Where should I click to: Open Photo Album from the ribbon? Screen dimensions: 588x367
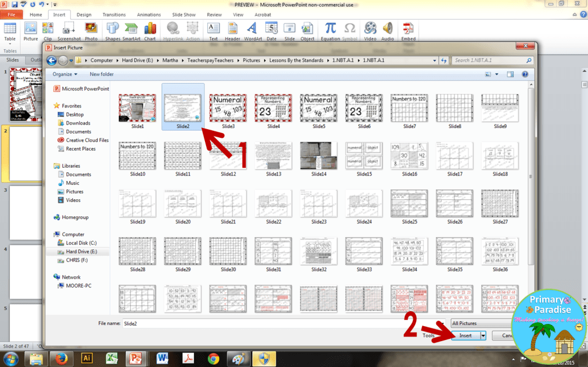pyautogui.click(x=91, y=32)
